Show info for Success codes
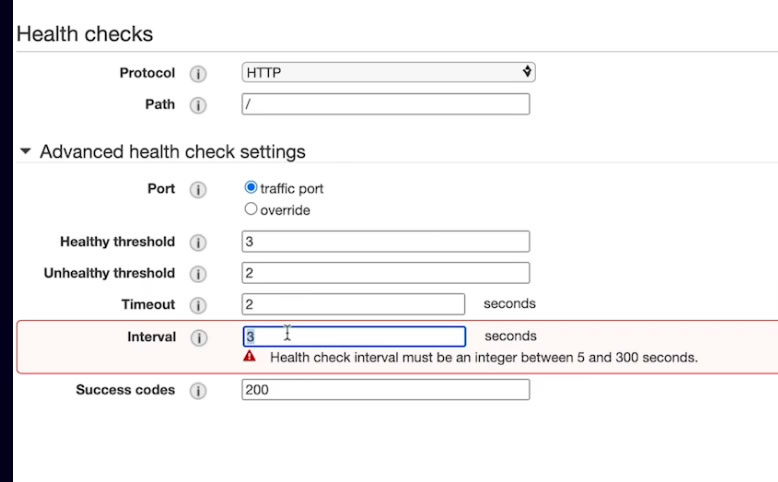 pyautogui.click(x=198, y=391)
